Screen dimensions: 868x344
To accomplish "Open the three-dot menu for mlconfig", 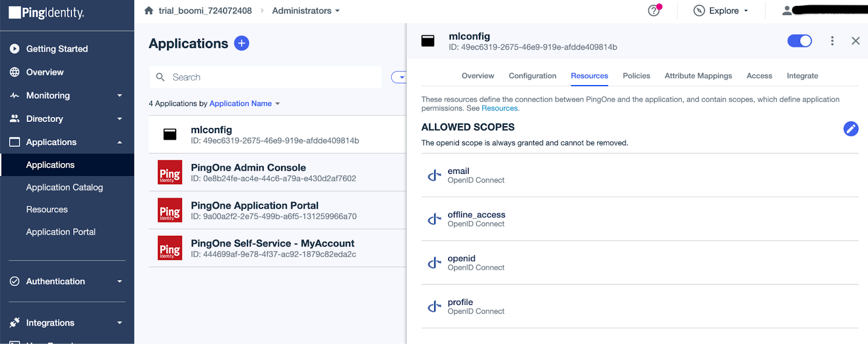I will tap(832, 41).
